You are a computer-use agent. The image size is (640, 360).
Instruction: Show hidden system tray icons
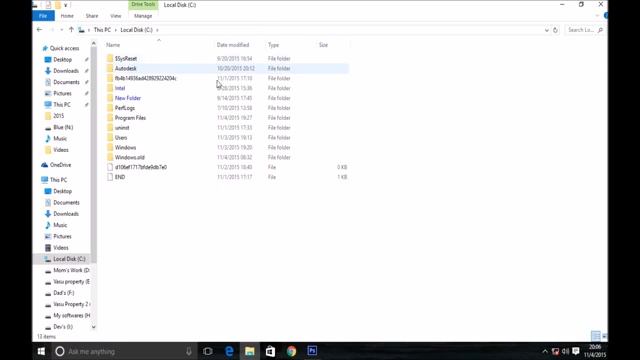point(545,351)
